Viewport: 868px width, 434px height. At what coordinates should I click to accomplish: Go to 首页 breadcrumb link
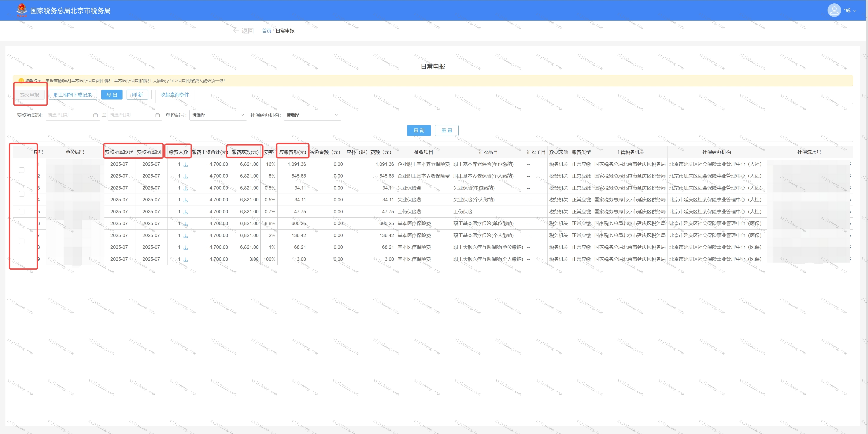pyautogui.click(x=267, y=31)
